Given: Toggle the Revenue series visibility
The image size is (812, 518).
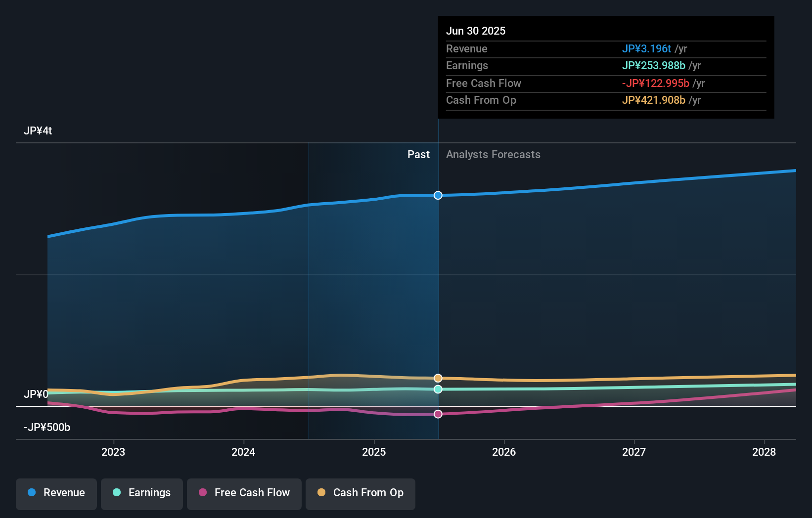Looking at the screenshot, I should 56,493.
